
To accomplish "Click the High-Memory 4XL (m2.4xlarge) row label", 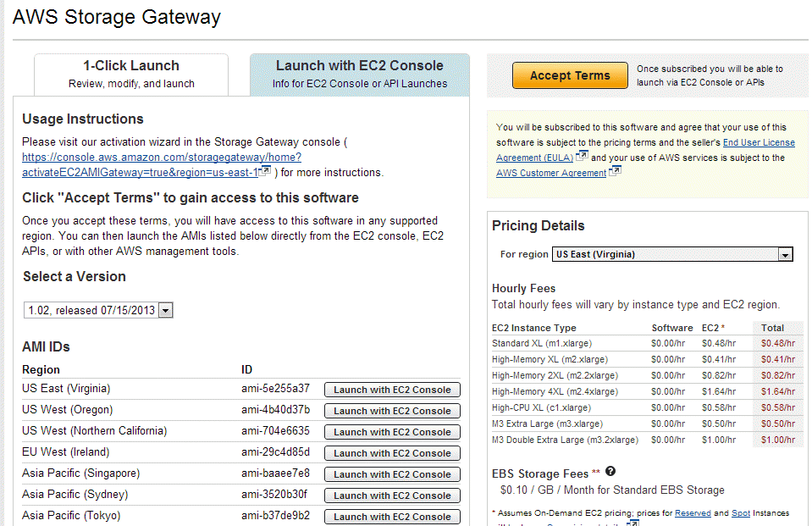I will (x=555, y=392).
